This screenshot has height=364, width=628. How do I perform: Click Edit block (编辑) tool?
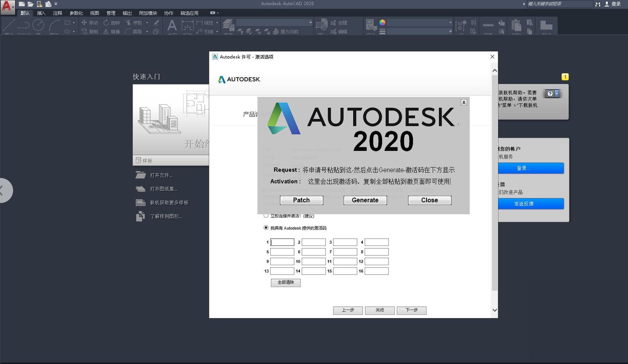(x=339, y=32)
